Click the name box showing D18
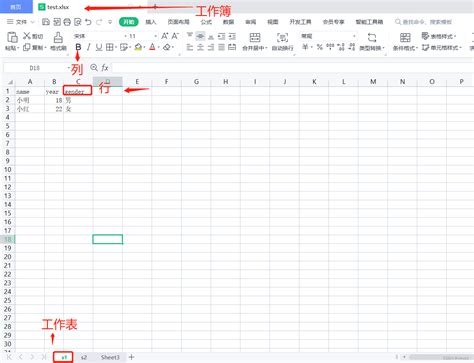Image resolution: width=474 pixels, height=363 pixels. click(x=35, y=68)
